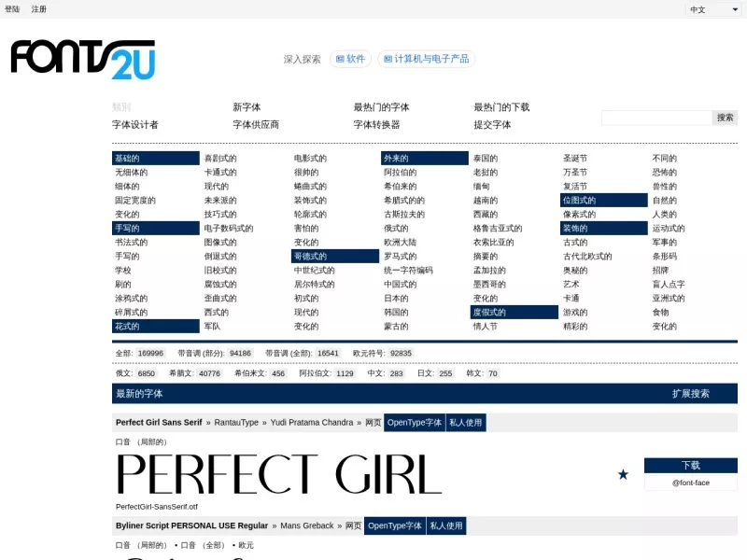
Task: Select the 泰国的 category
Action: 486,158
